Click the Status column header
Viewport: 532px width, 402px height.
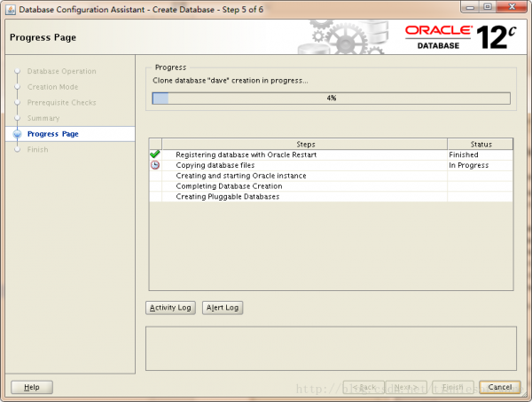click(x=480, y=145)
